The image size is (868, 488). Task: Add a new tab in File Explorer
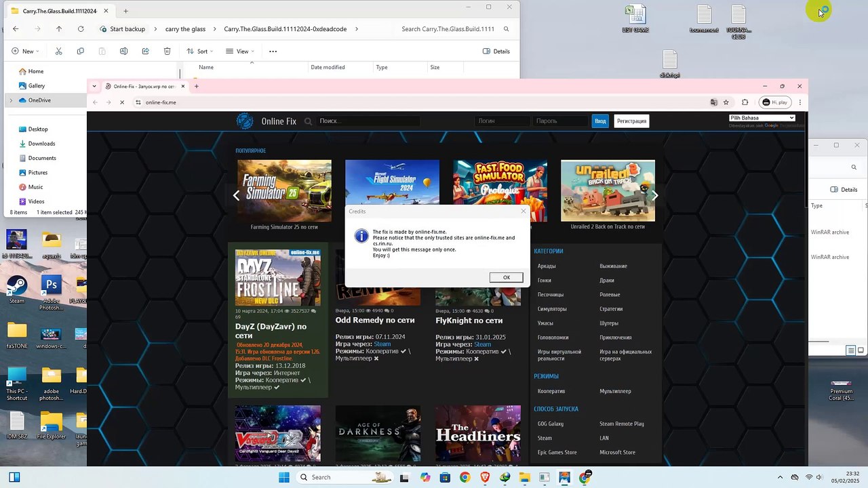pyautogui.click(x=125, y=11)
